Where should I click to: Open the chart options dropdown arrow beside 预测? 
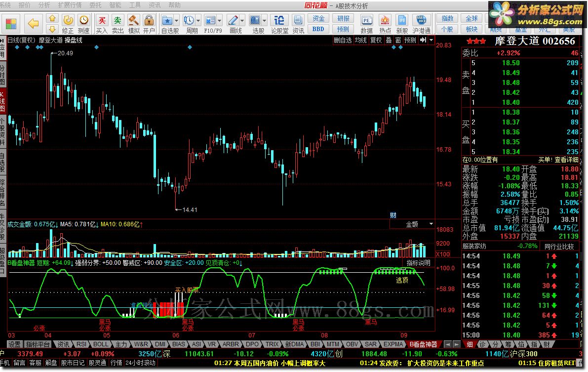[x=431, y=40]
